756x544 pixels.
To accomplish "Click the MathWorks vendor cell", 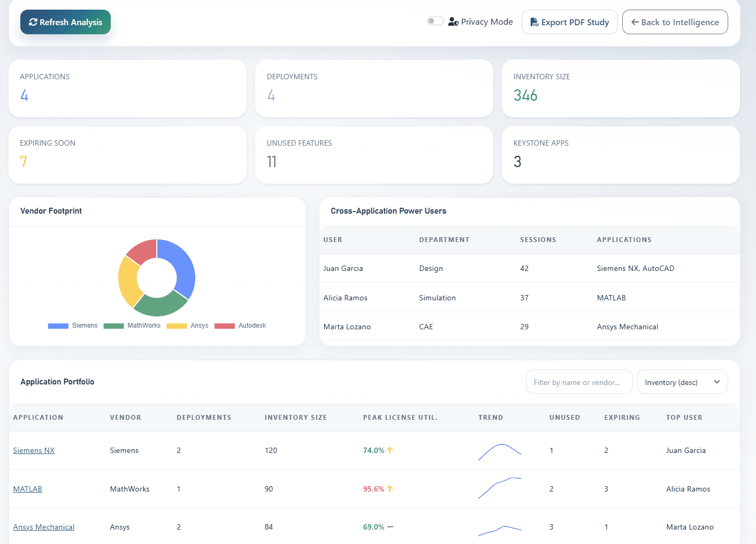I will (x=129, y=489).
